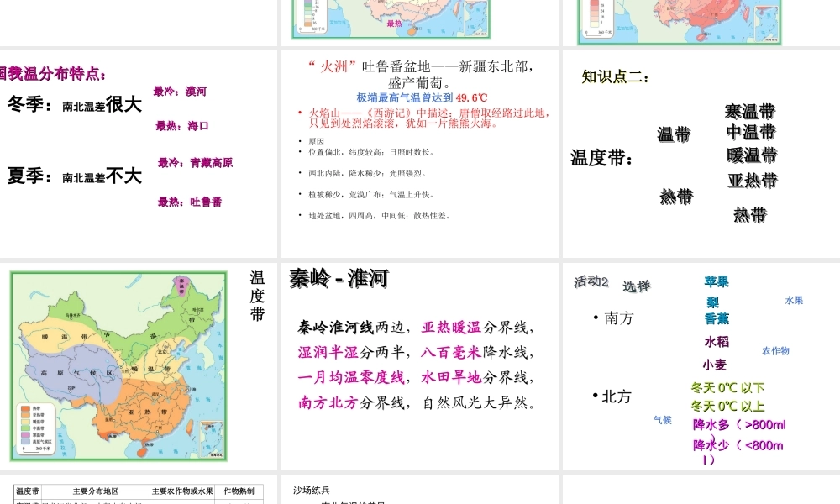Select the 沙场练兵 slide thumbnail
The height and width of the screenshot is (504, 840).
pyautogui.click(x=421, y=490)
